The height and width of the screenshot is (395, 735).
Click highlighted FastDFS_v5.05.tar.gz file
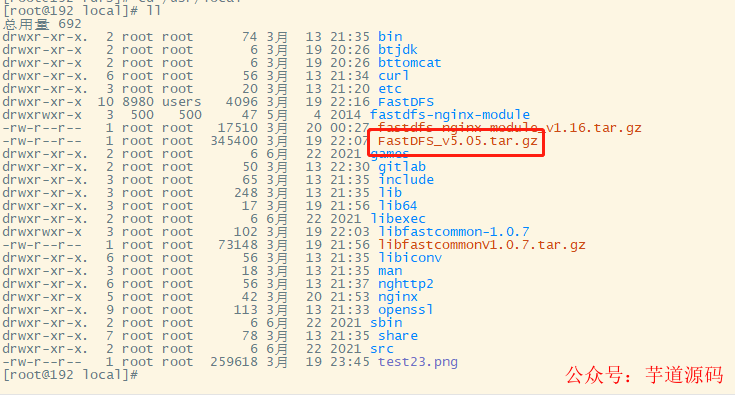click(458, 141)
